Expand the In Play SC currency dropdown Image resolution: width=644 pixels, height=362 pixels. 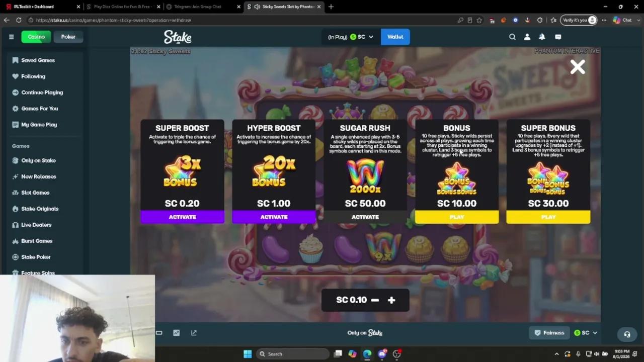tap(350, 37)
